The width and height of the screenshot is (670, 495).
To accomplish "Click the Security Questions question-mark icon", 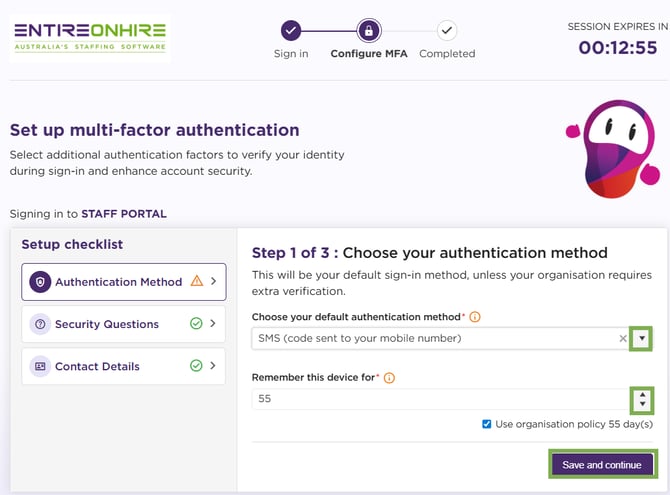I will [40, 324].
